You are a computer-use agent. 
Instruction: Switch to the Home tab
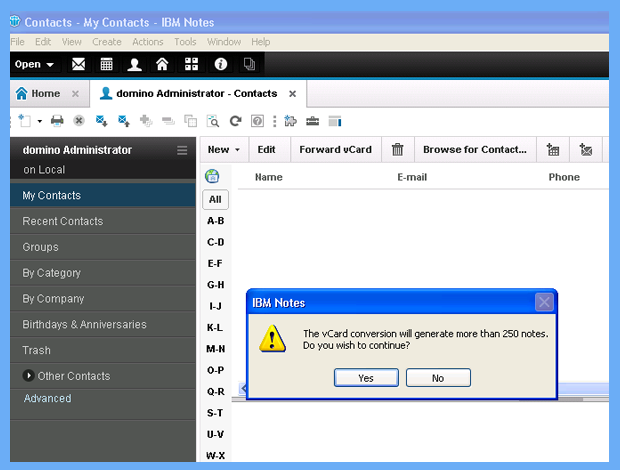point(45,94)
